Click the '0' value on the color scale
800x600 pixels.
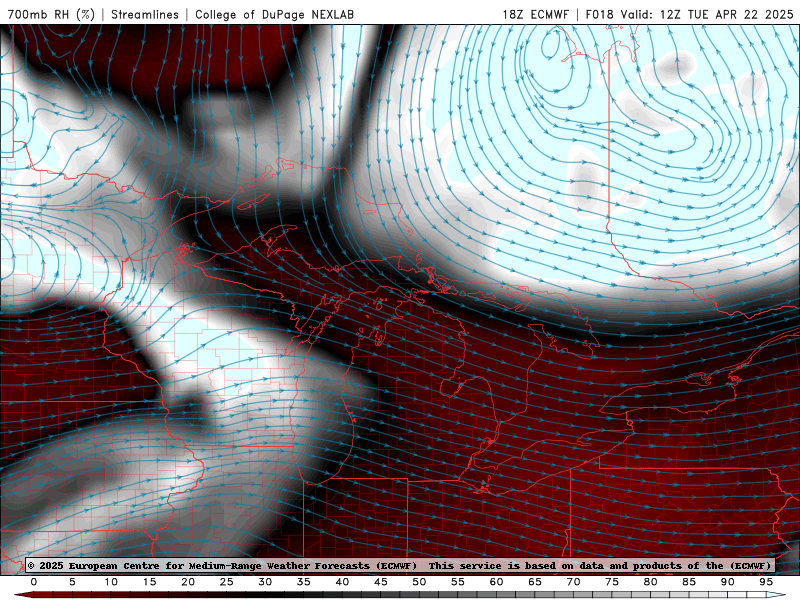click(x=34, y=582)
